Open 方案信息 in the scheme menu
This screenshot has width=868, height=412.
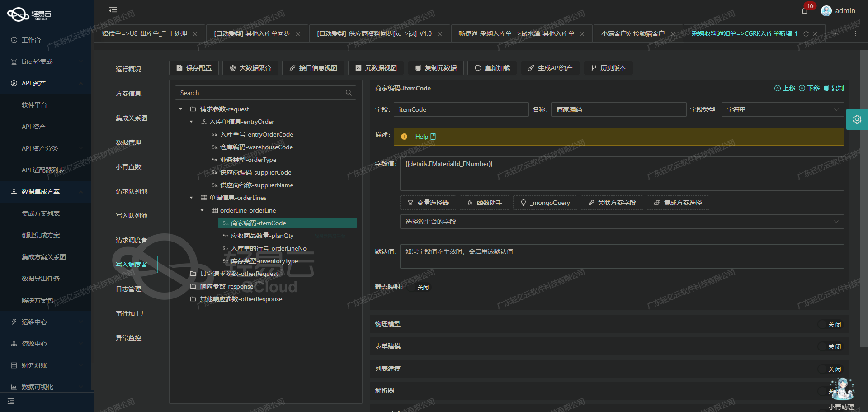[128, 94]
